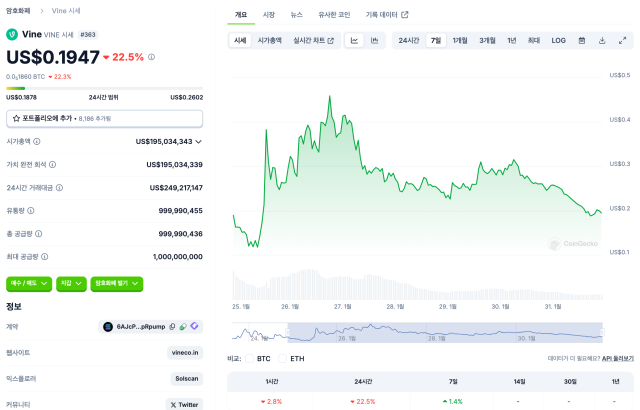The image size is (640, 410).
Task: Open the 매수 / 매도 dropdown
Action: [x=28, y=283]
